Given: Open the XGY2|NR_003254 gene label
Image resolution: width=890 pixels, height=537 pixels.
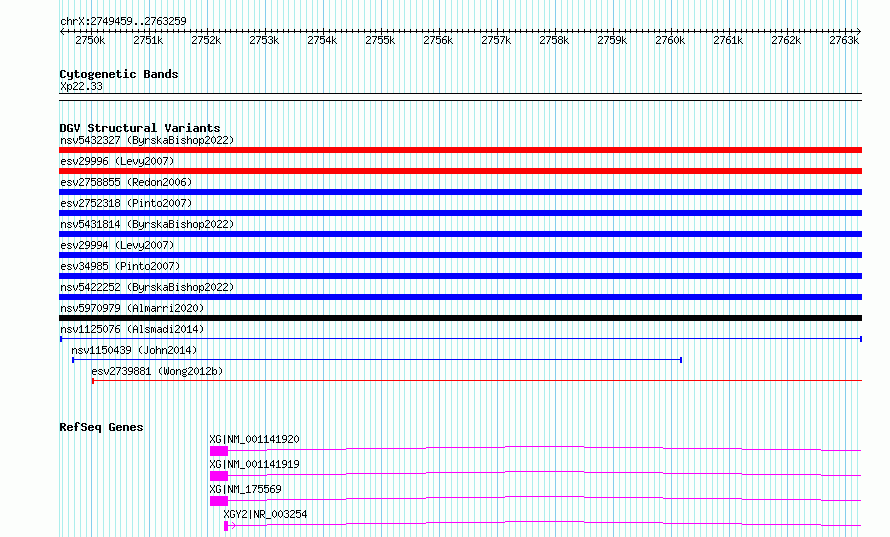Looking at the screenshot, I should 265,514.
